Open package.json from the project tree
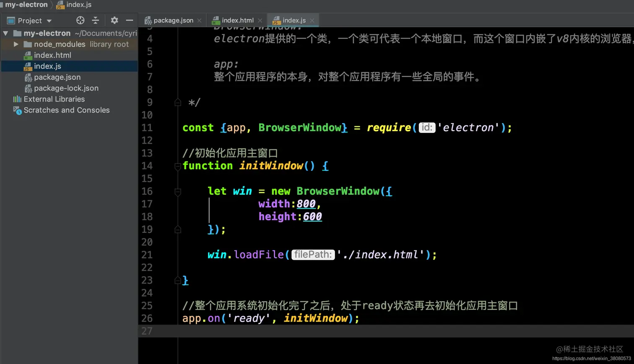The height and width of the screenshot is (364, 634). [x=57, y=77]
